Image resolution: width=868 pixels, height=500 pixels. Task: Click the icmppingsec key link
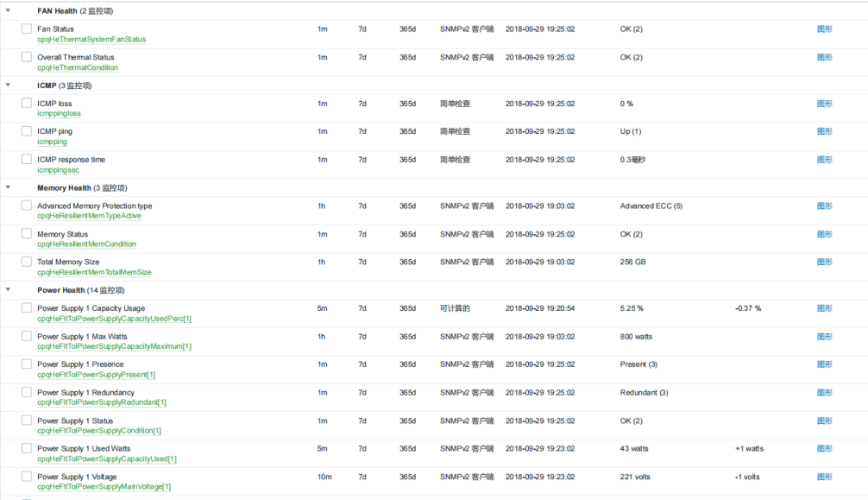pyautogui.click(x=58, y=170)
